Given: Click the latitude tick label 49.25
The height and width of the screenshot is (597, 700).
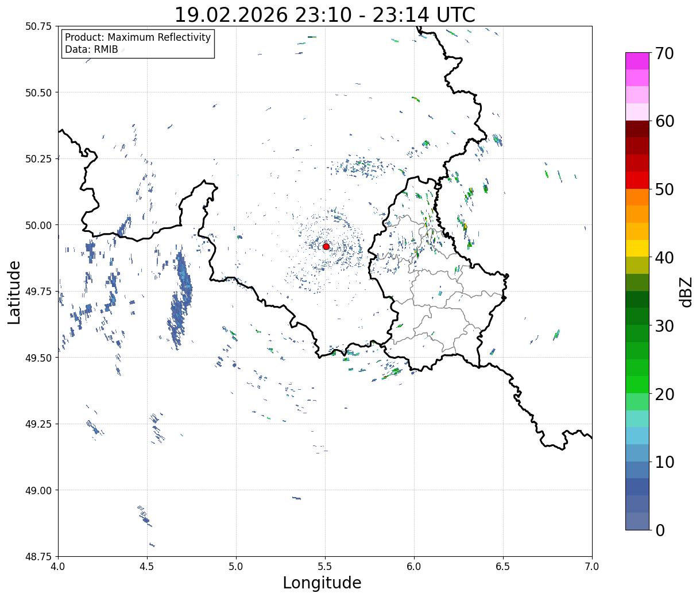Looking at the screenshot, I should coord(38,424).
